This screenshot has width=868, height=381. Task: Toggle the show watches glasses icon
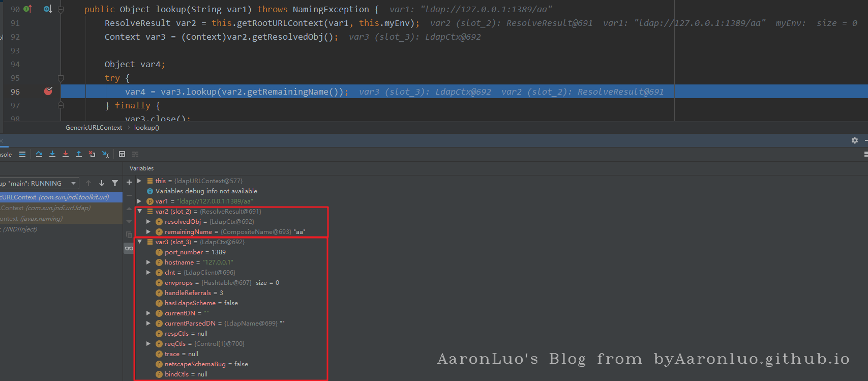[x=129, y=248]
